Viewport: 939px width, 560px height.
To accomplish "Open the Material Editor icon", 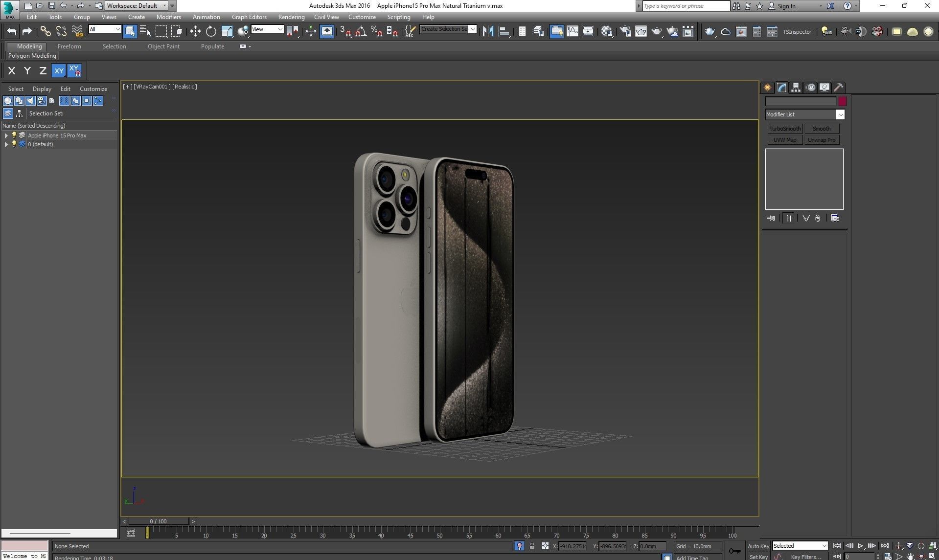I will (607, 31).
